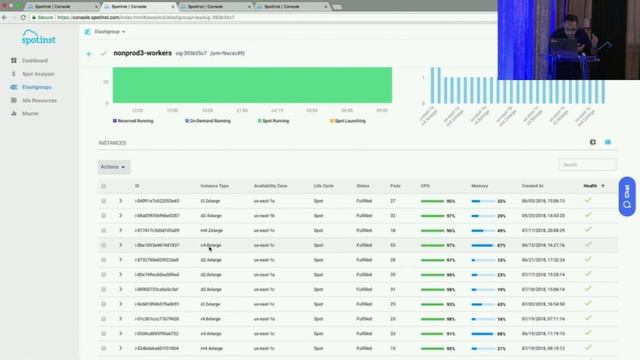Click the green checkmark beside nonprod3-workers title

(104, 53)
